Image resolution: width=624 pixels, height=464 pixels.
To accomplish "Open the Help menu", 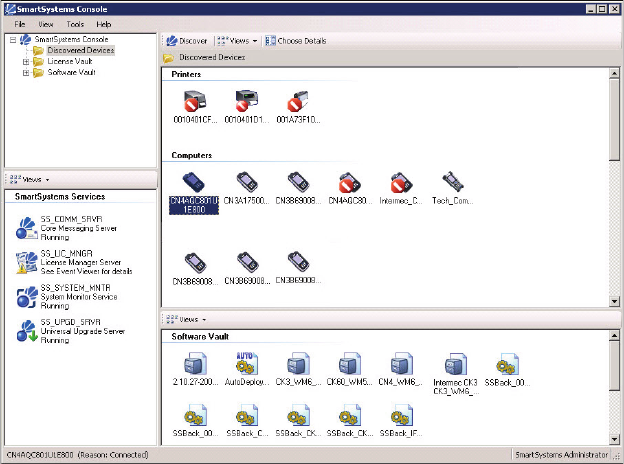I will point(103,24).
